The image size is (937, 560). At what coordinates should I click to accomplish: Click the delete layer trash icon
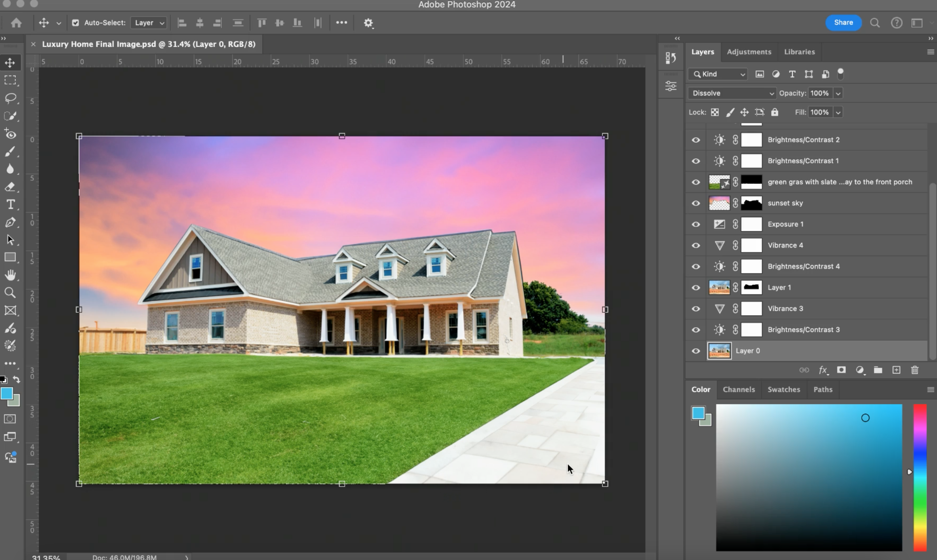[x=914, y=370]
